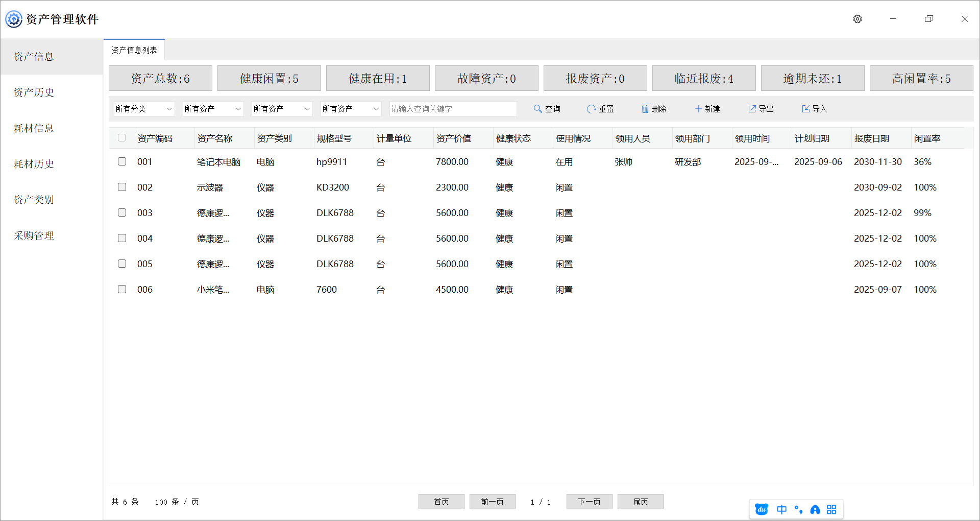
Task: Click the 尾页 pagination button
Action: tap(640, 501)
